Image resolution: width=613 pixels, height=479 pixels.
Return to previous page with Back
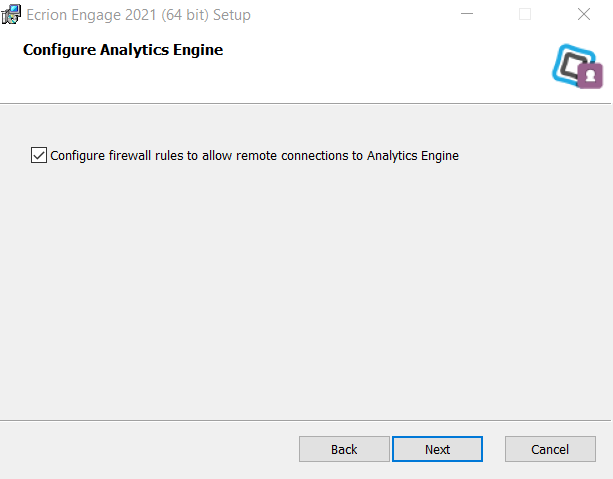point(344,449)
